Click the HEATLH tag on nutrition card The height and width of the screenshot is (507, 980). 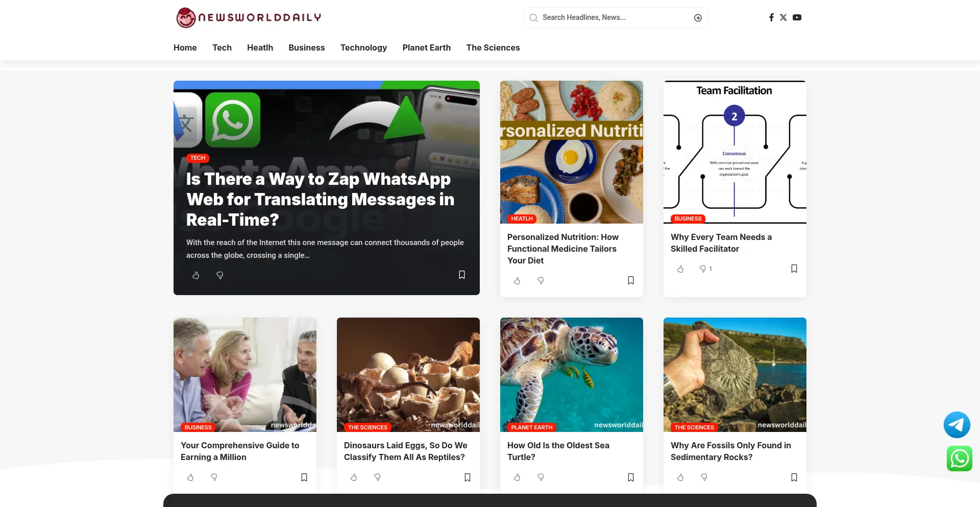pyautogui.click(x=522, y=219)
